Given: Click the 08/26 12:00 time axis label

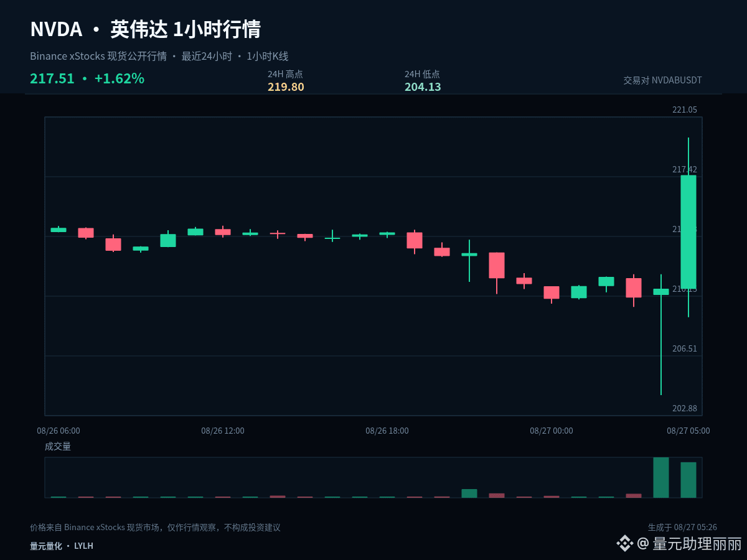Looking at the screenshot, I should tap(223, 431).
